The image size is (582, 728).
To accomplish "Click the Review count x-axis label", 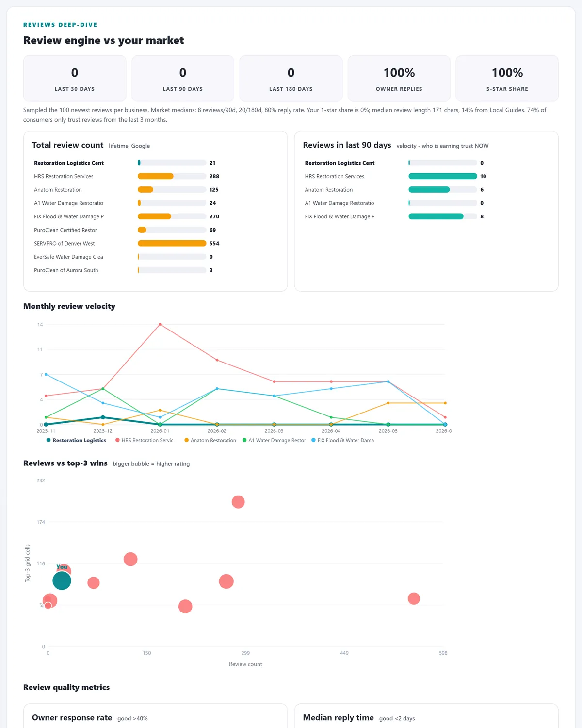I will coord(245,664).
